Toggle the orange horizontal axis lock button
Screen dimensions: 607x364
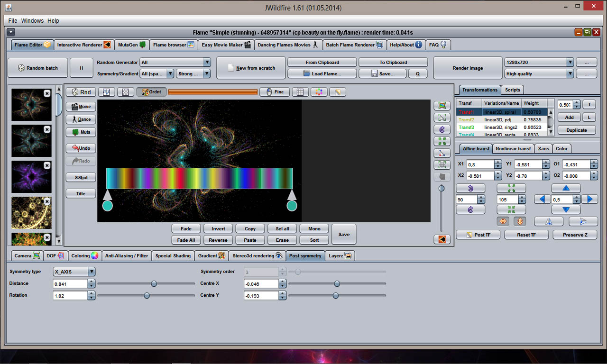(x=503, y=221)
